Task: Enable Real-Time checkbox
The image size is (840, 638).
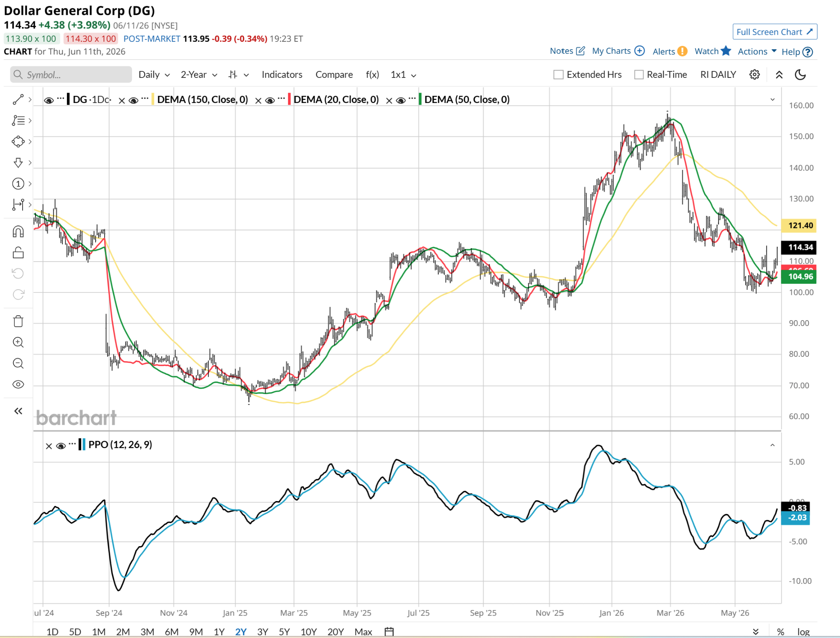Action: tap(639, 75)
